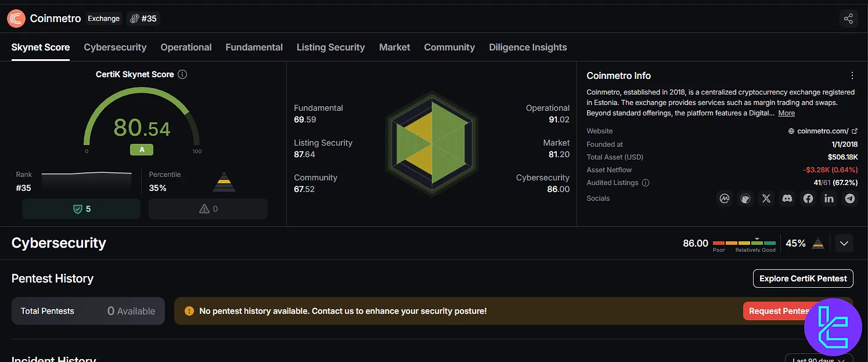The height and width of the screenshot is (362, 868).
Task: Select the Skynet Score tab
Action: click(41, 48)
